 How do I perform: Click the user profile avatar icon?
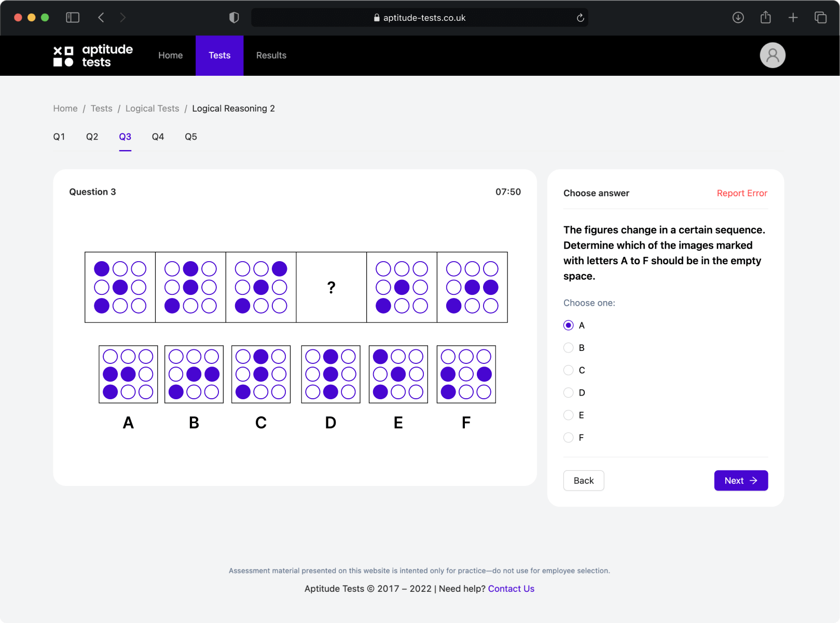[772, 55]
